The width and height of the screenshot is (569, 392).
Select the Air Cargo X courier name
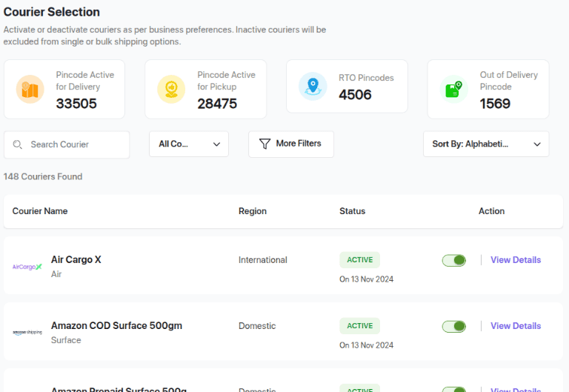click(x=76, y=259)
